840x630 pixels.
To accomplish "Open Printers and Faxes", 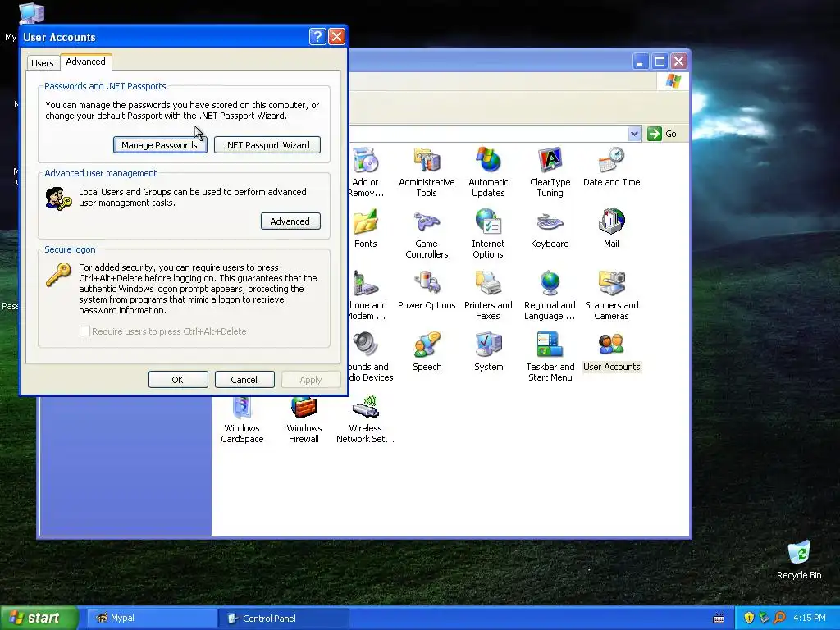I will tap(488, 295).
